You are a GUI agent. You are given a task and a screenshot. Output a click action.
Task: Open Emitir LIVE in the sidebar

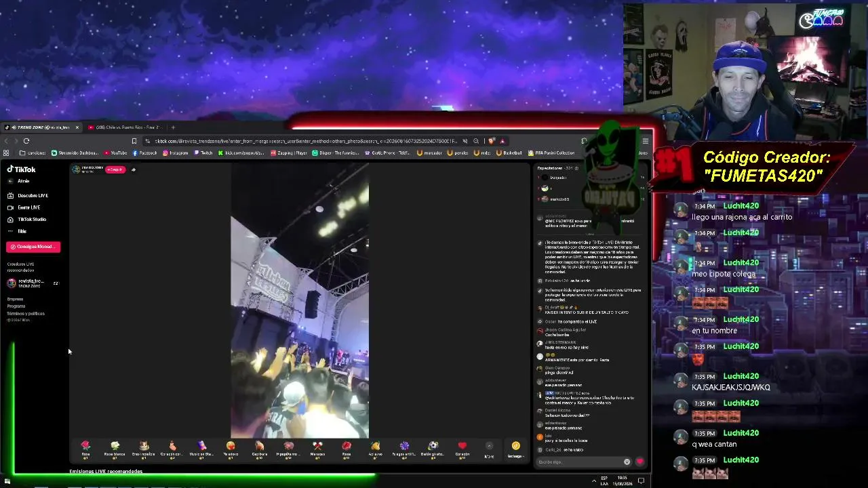pyautogui.click(x=24, y=207)
